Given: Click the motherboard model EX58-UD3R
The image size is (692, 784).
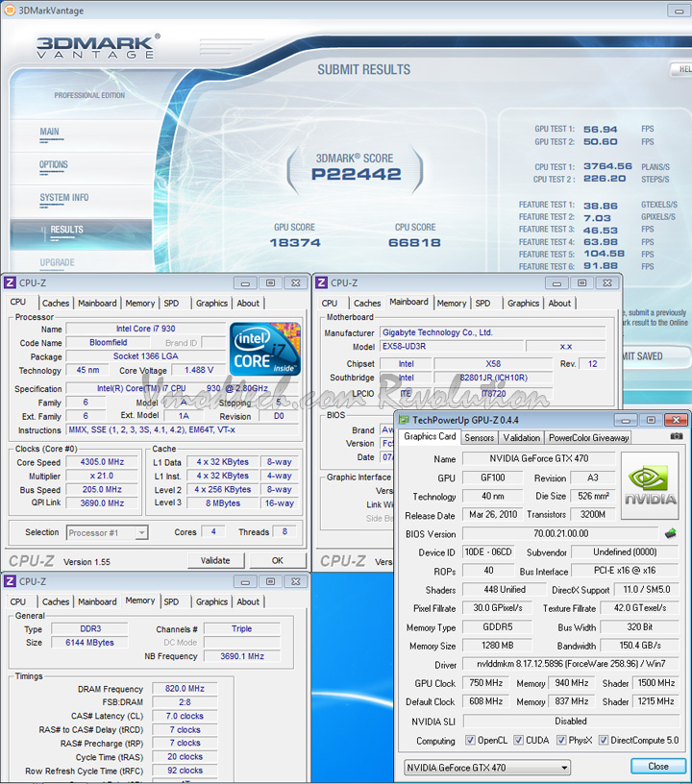Looking at the screenshot, I should 452,347.
